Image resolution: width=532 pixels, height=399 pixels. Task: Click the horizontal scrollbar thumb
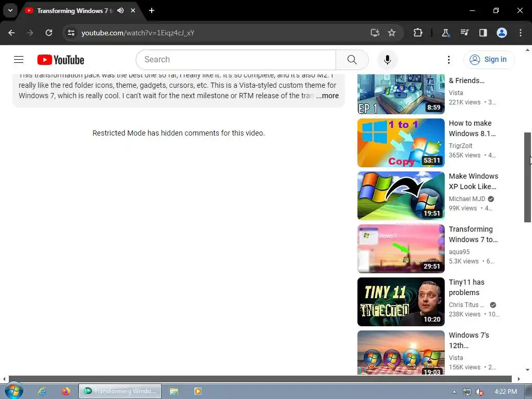click(x=260, y=379)
